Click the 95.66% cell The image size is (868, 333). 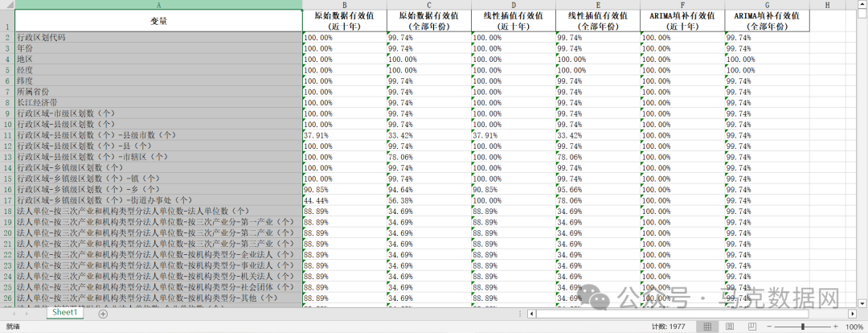598,190
